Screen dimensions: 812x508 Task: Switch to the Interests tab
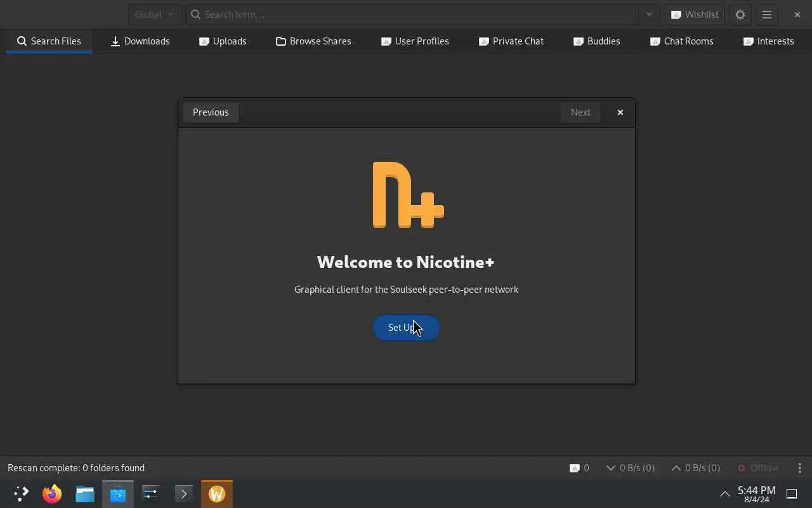point(769,41)
